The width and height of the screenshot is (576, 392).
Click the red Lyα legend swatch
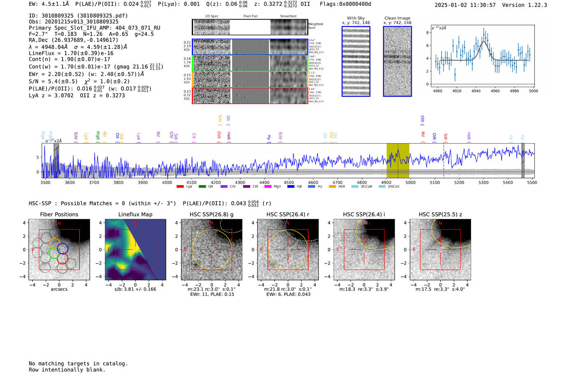pyautogui.click(x=180, y=186)
